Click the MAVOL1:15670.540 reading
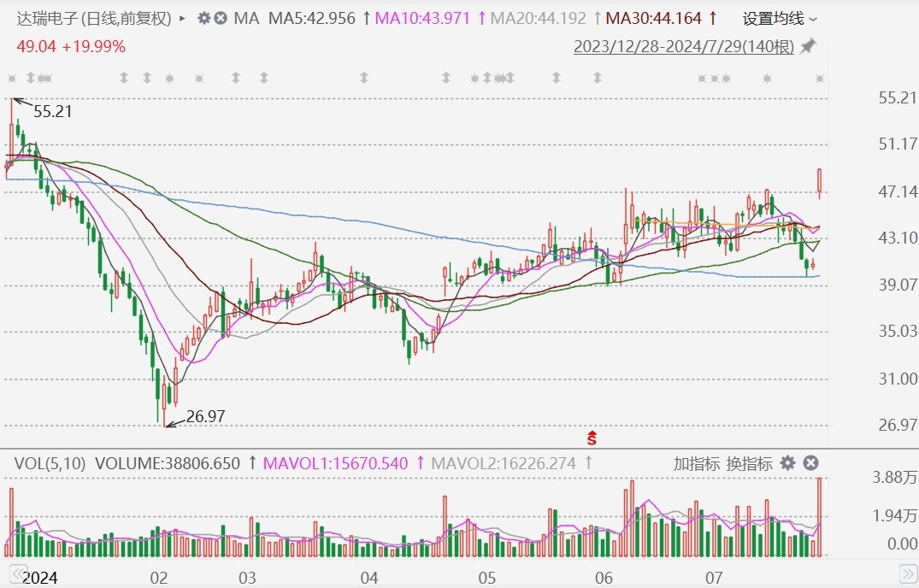Screen dimensions: 919x588 pos(335,464)
